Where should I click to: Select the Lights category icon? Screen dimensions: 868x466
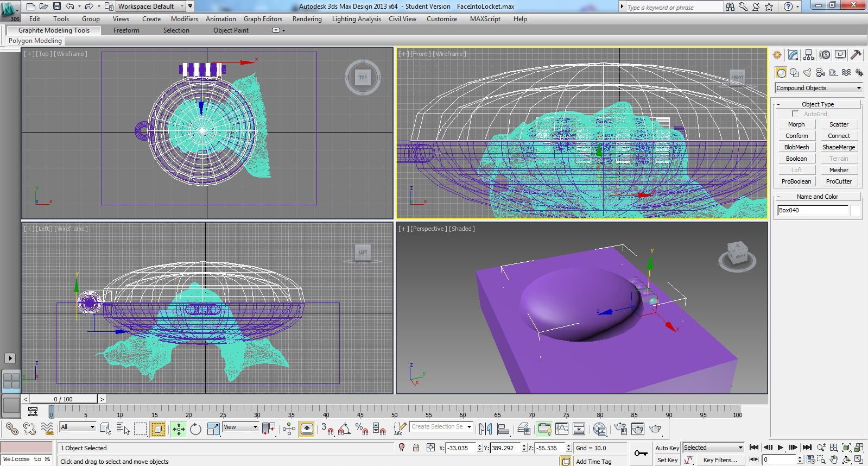pyautogui.click(x=807, y=72)
